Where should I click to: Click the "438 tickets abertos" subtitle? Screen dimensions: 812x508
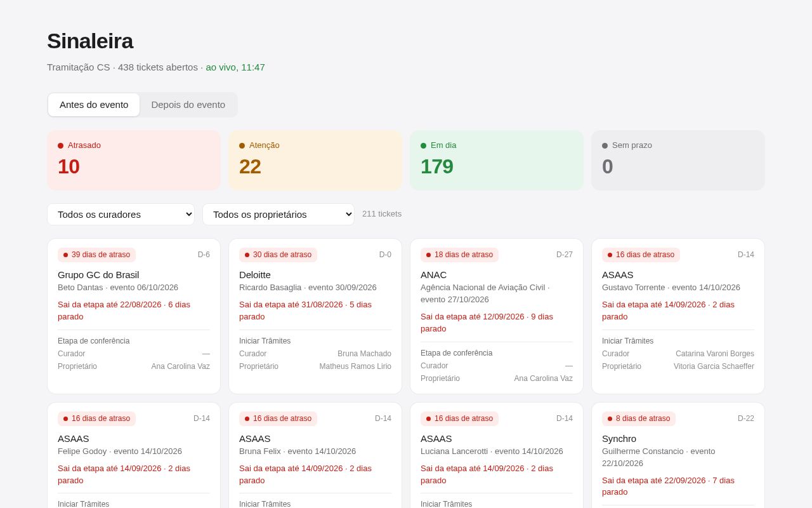click(158, 67)
